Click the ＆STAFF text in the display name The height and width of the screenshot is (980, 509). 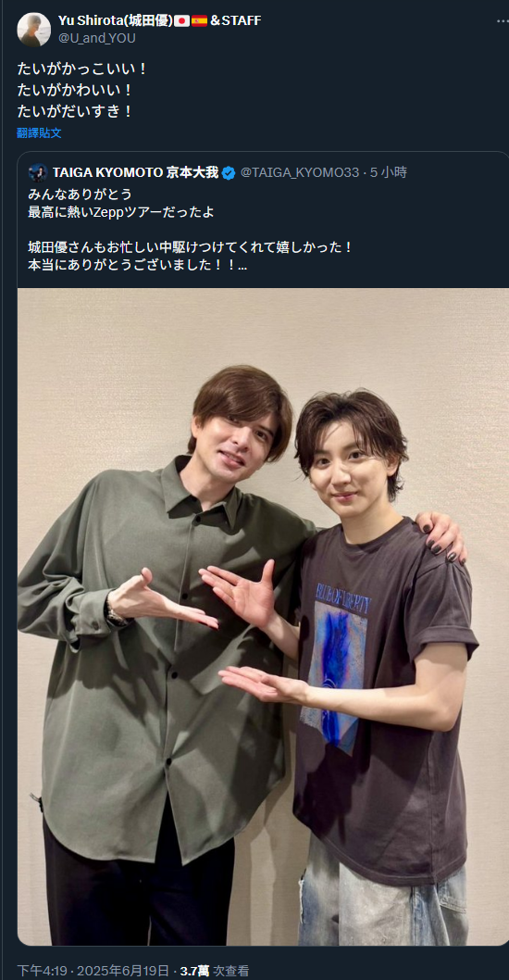pyautogui.click(x=235, y=20)
